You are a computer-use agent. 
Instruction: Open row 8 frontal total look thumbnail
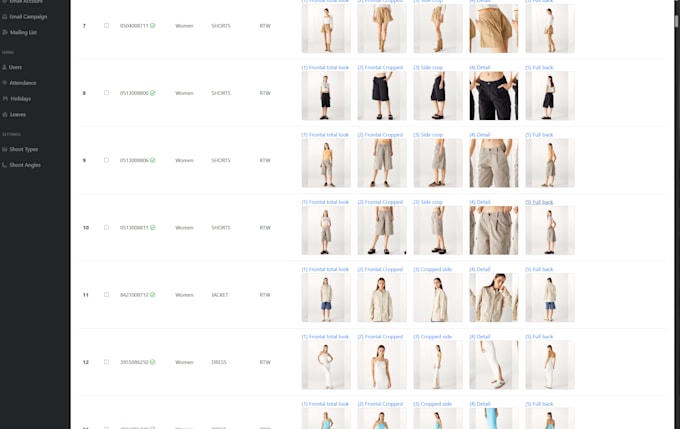(x=326, y=96)
